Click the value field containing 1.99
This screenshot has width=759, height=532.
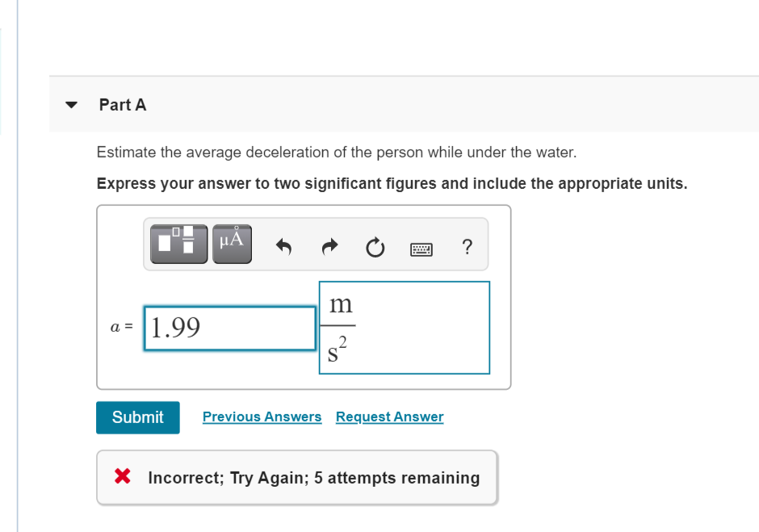coord(229,328)
